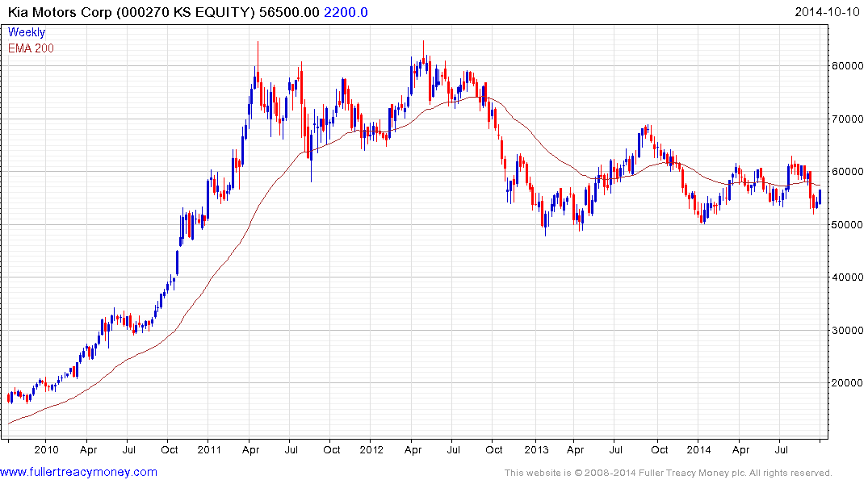The height and width of the screenshot is (484, 868).
Task: Click the blue change value 2200.0
Action: click(346, 12)
